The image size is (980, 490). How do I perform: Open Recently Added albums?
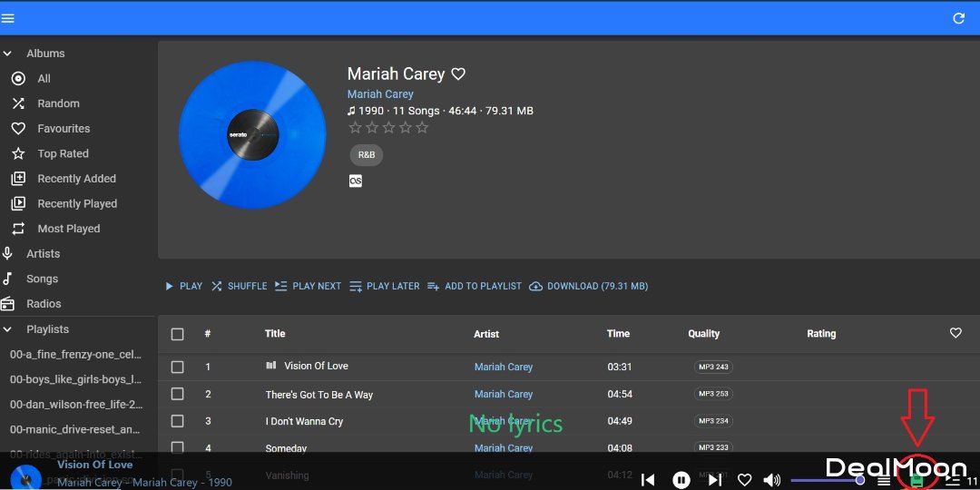(x=76, y=179)
